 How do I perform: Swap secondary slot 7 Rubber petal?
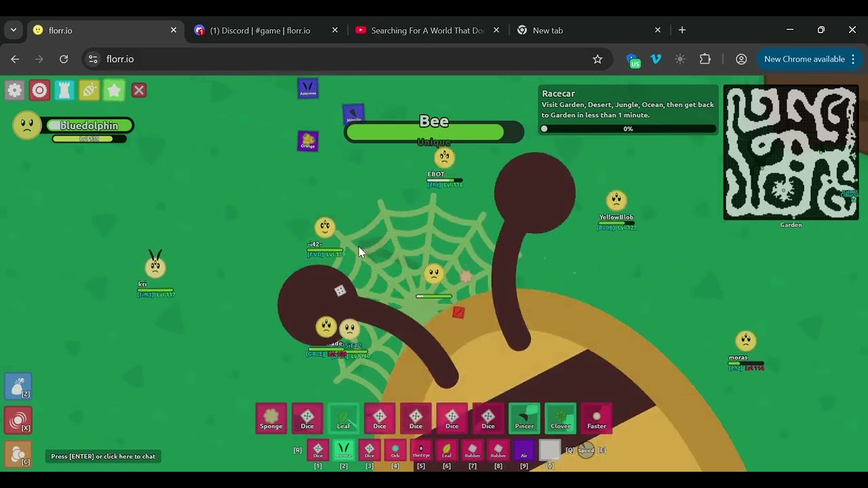(x=473, y=449)
